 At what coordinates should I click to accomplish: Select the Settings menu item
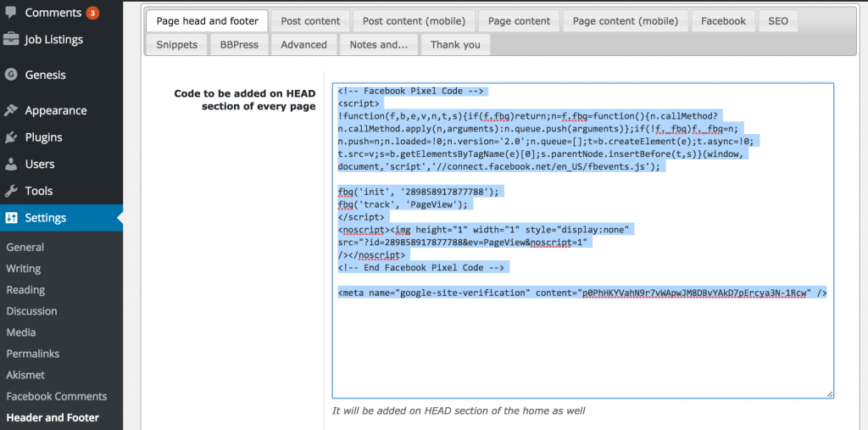[61, 218]
